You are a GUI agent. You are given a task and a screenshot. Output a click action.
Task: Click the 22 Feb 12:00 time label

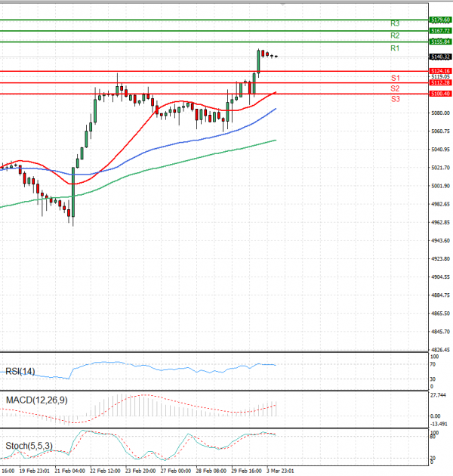[x=105, y=471]
